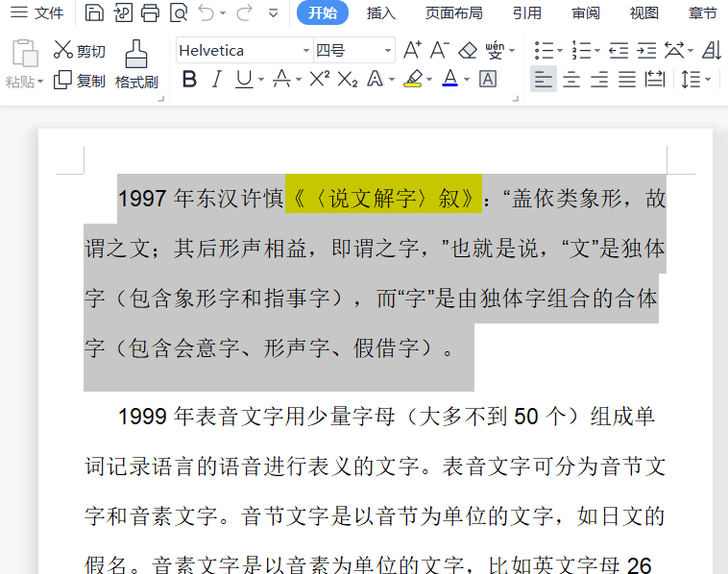
Task: Decrease indent icon
Action: 619,50
